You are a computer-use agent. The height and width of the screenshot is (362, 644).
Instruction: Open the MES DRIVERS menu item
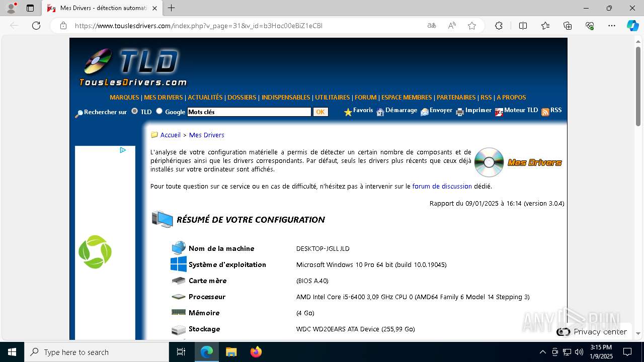(164, 98)
